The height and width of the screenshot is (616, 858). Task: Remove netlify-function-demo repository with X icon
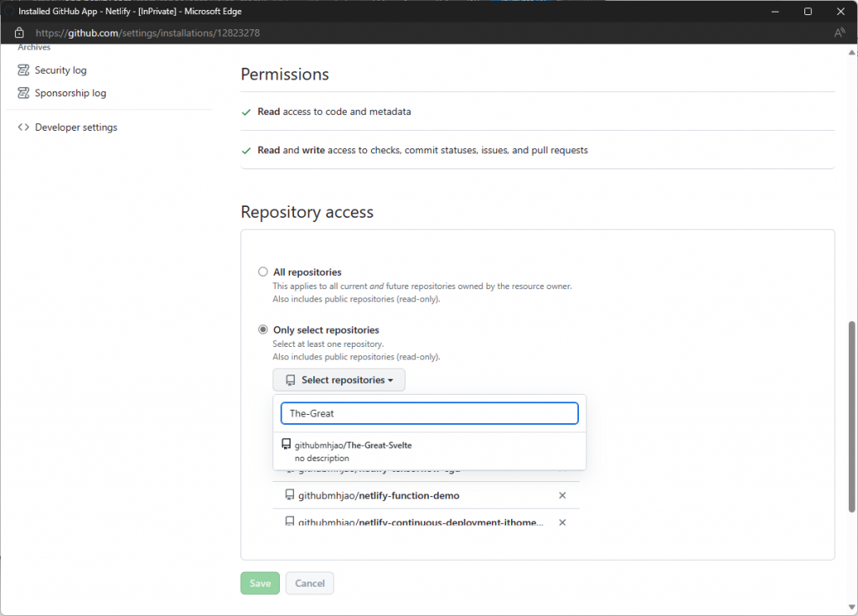click(x=562, y=495)
